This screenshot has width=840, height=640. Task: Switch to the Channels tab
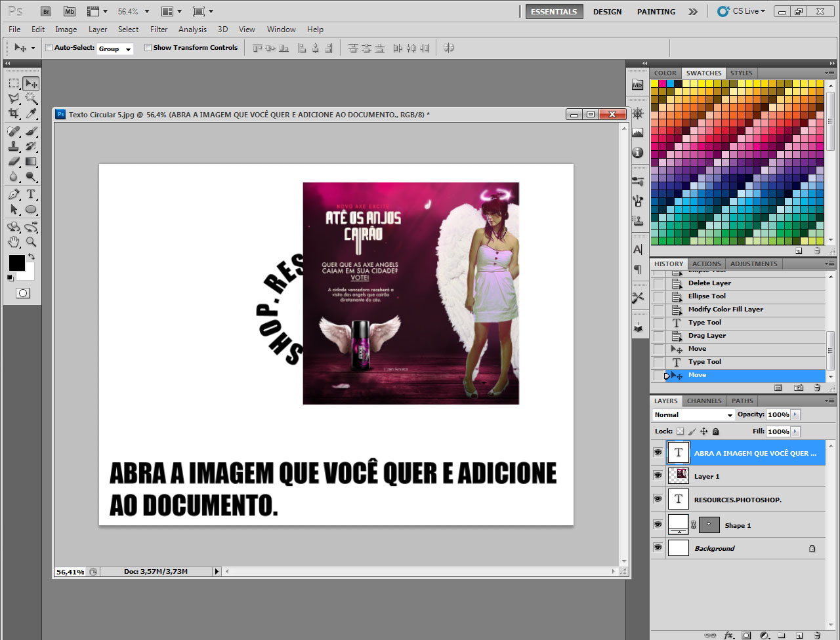(704, 401)
